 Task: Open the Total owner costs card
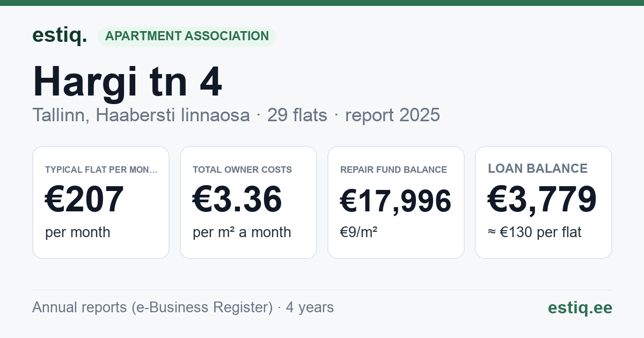[248, 202]
